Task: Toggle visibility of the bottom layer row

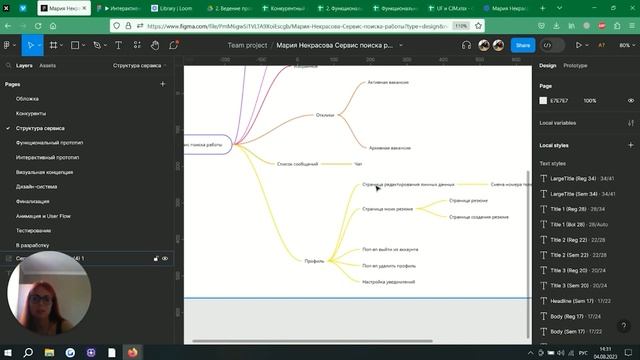Action: coord(165,258)
